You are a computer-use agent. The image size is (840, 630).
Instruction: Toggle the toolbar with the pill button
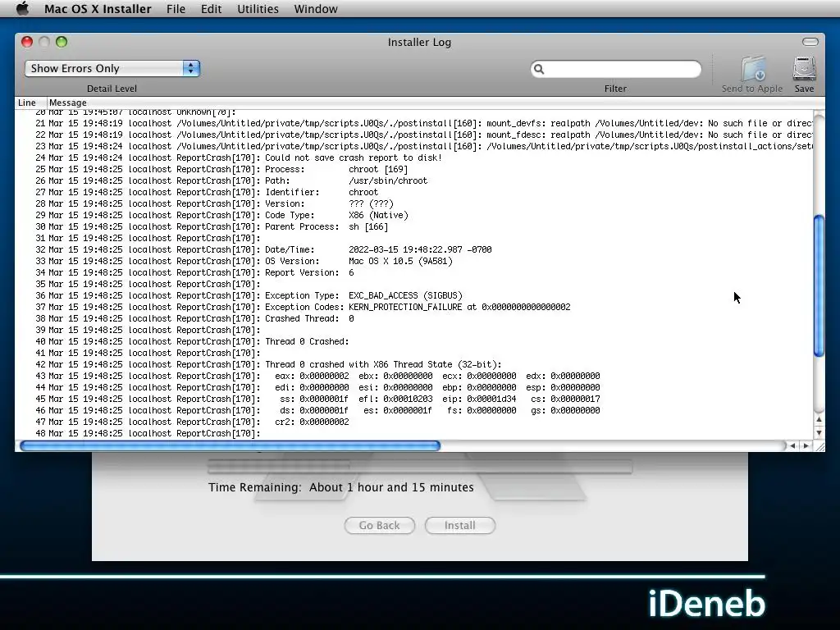(810, 42)
